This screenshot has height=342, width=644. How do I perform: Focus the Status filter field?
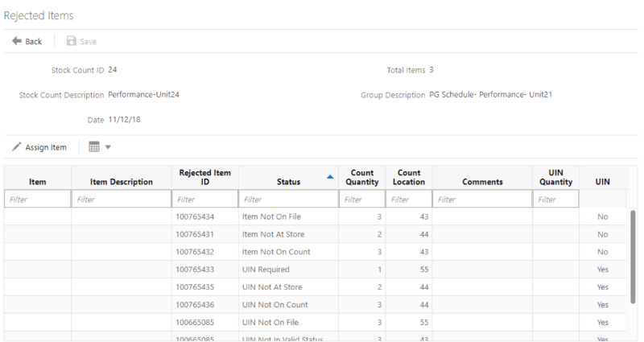[288, 199]
